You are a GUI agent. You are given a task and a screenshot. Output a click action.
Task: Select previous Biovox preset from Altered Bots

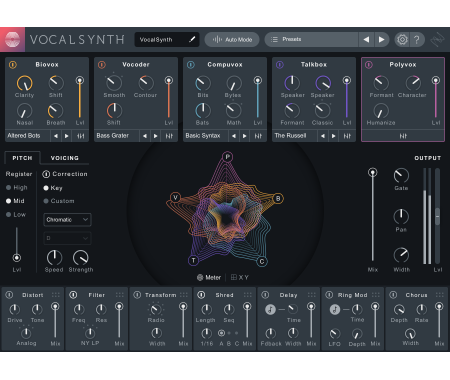[x=56, y=136]
